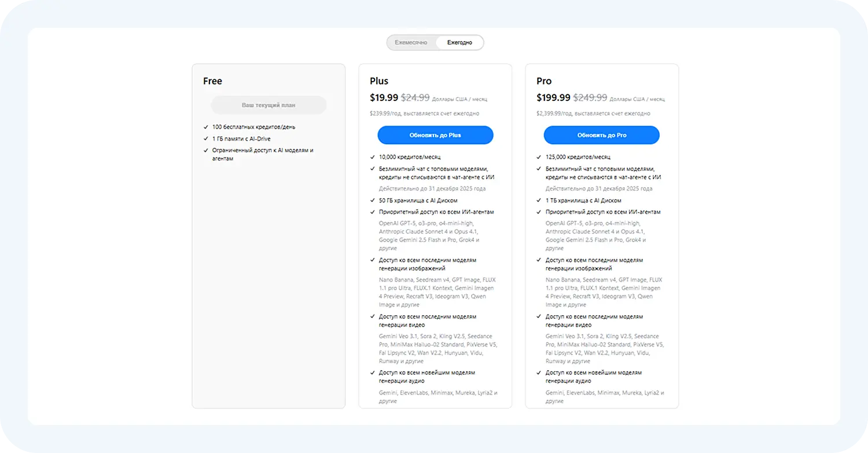Click the checkmark beside "1 ГБ памяти с AI-Drive"

[x=206, y=138]
